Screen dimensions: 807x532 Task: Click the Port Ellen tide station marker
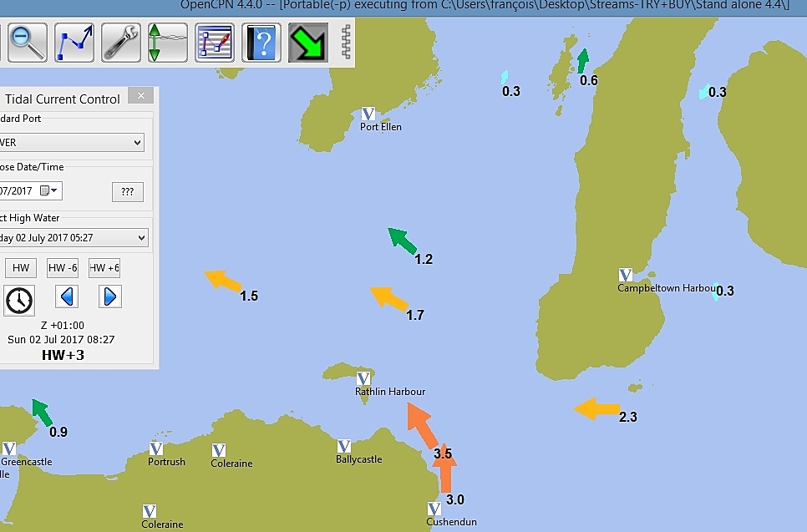coord(368,114)
